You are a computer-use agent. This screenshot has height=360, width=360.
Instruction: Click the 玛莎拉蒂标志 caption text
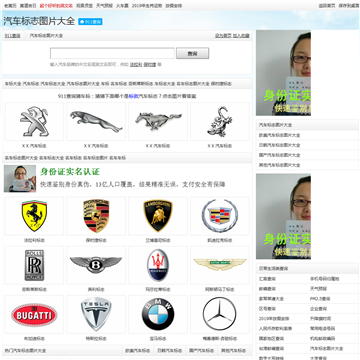pyautogui.click(x=158, y=289)
